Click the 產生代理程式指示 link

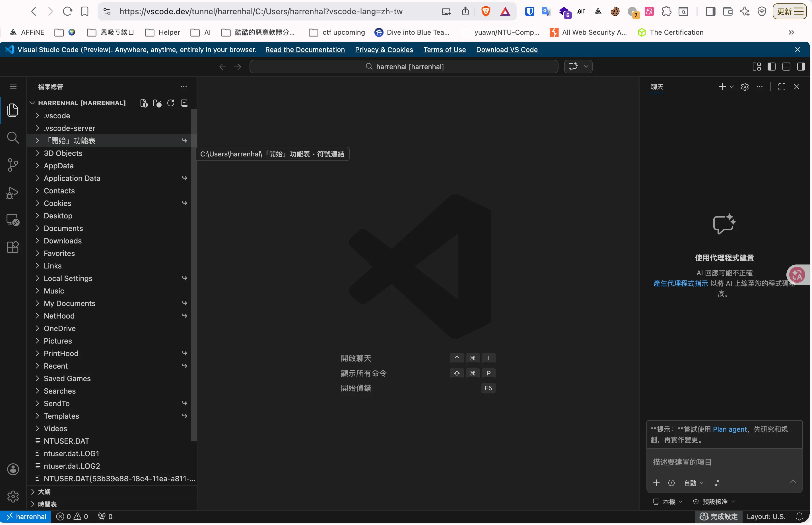pyautogui.click(x=680, y=283)
